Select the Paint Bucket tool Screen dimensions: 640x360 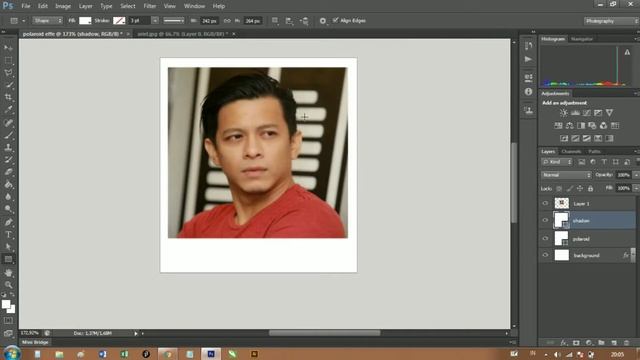tap(8, 184)
